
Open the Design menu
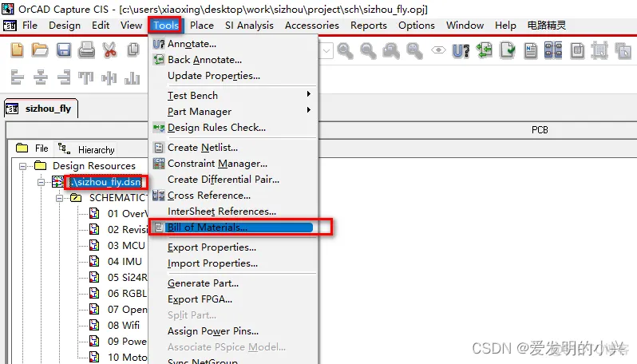(x=65, y=26)
